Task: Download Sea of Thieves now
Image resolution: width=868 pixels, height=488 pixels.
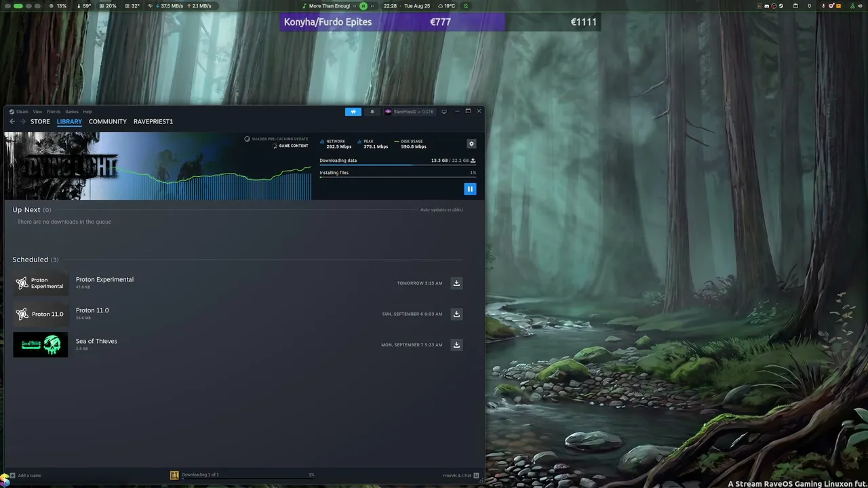Action: point(456,345)
